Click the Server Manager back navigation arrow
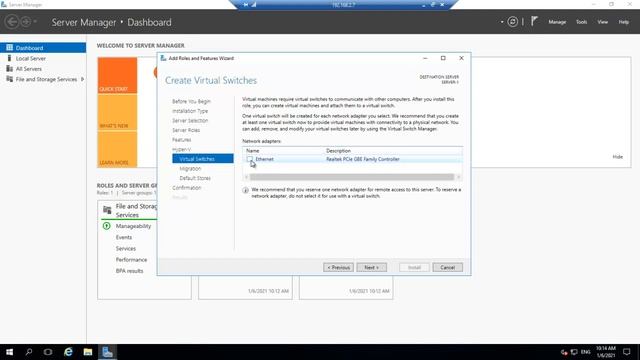 point(12,22)
